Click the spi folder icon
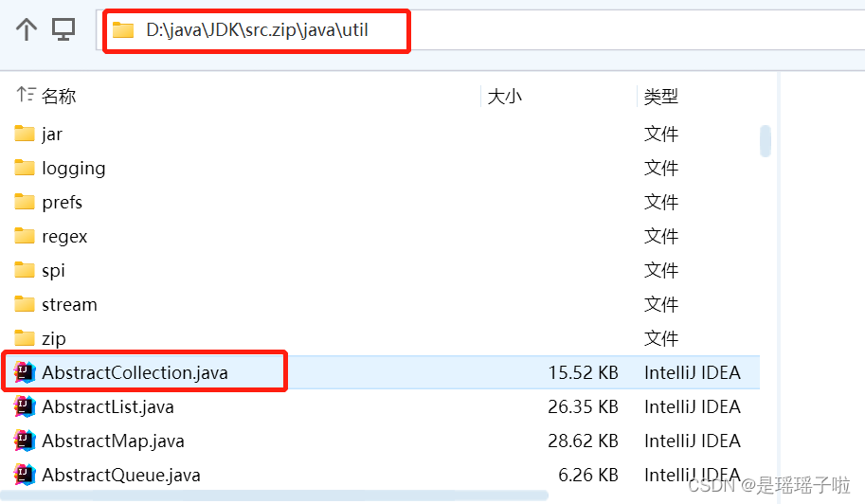The width and height of the screenshot is (865, 504). (x=25, y=270)
